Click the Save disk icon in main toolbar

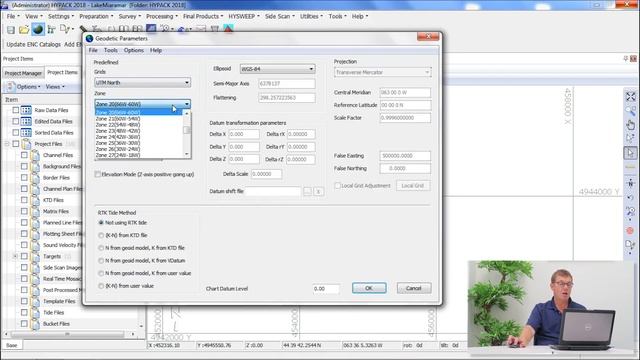pos(11,29)
